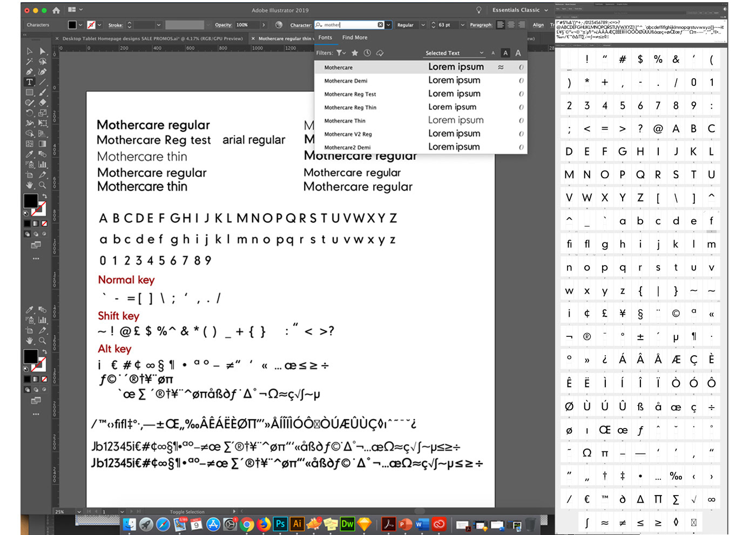
Task: Set paragraph alignment to left
Action: pos(501,25)
